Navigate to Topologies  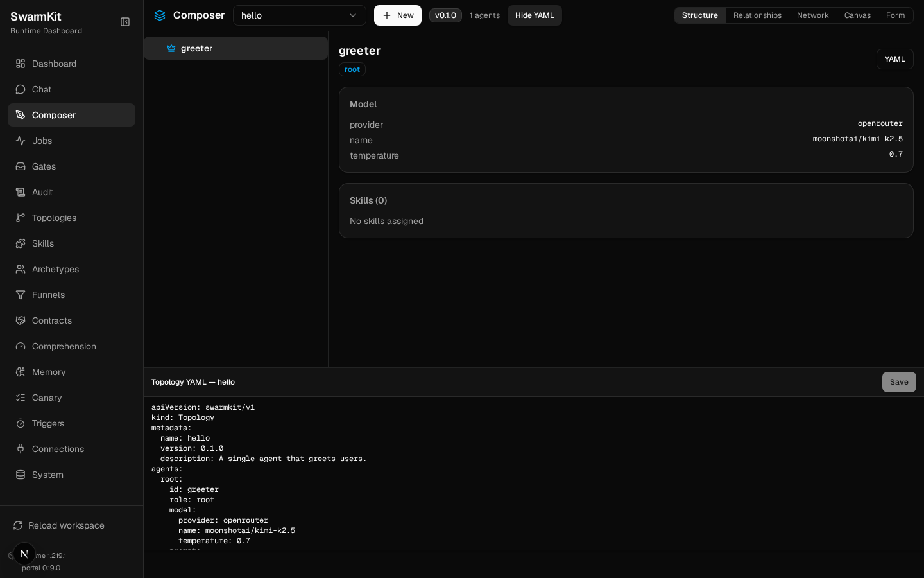(x=71, y=218)
